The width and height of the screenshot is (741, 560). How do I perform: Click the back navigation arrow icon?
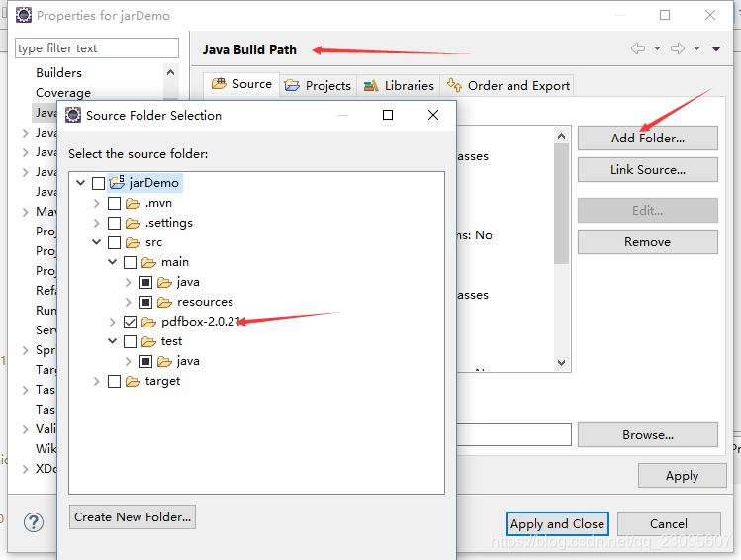(x=637, y=48)
